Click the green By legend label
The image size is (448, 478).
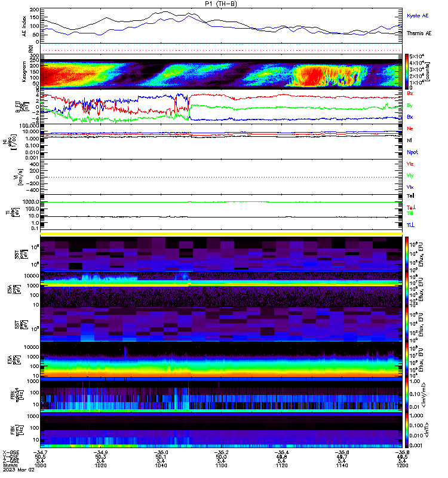(x=410, y=105)
